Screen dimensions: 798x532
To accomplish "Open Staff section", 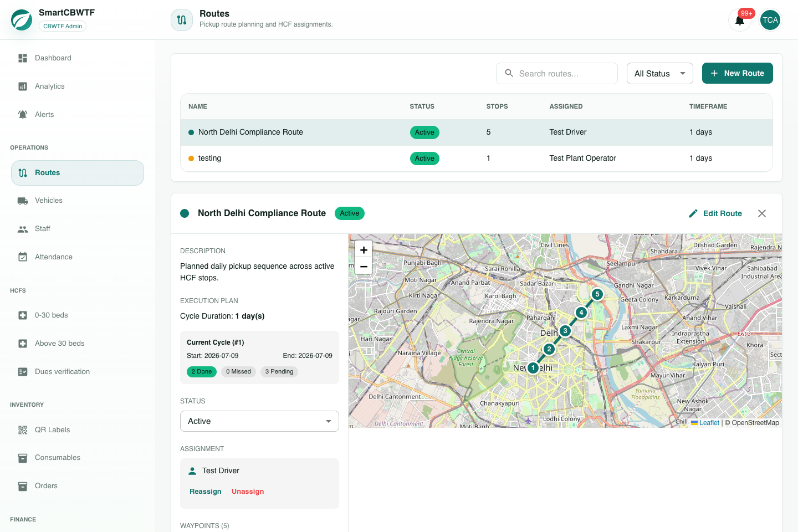I will pos(78,229).
